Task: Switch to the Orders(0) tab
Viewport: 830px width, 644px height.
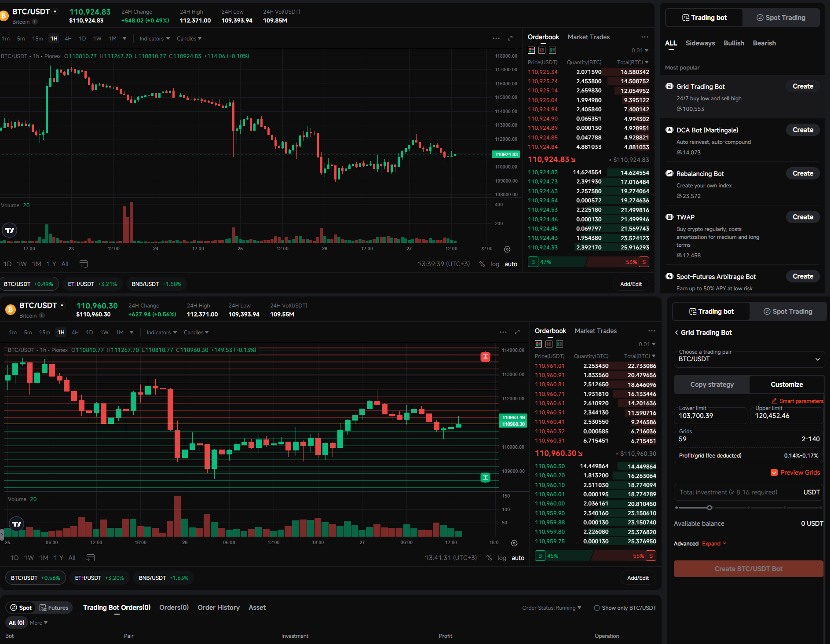Action: point(174,607)
